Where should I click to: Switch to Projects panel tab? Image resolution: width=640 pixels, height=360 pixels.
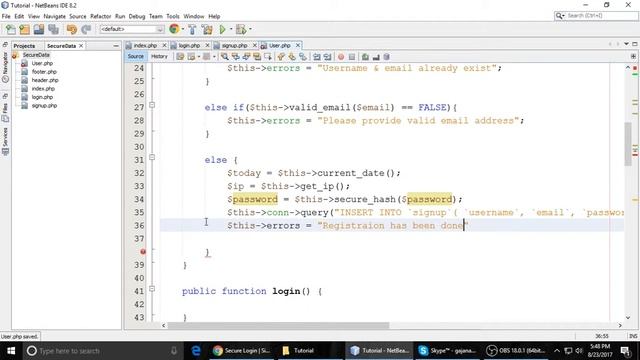[24, 46]
